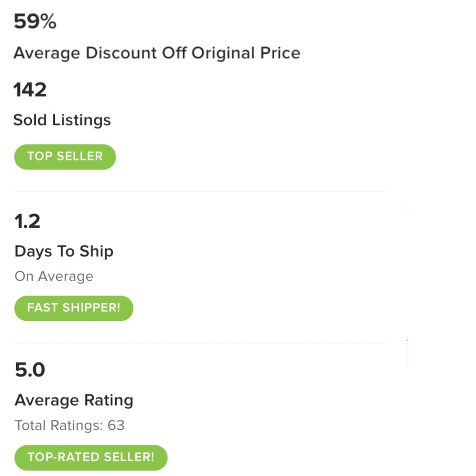Viewport: 476px width, 476px height.
Task: Click the divider line below FAST SHIPPER!
Action: coord(200,343)
